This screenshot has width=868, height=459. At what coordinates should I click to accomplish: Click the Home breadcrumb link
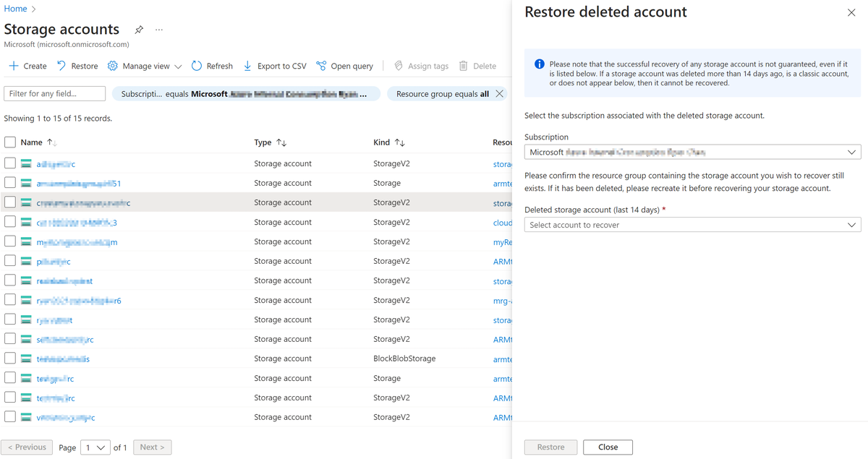[x=15, y=9]
